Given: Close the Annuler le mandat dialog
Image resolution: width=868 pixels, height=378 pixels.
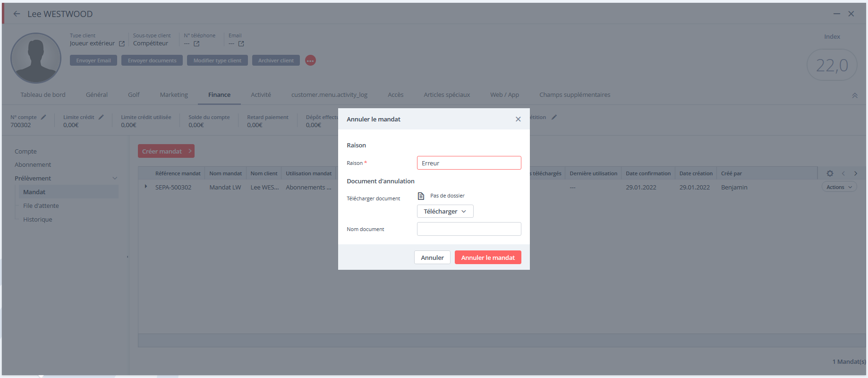Looking at the screenshot, I should (x=518, y=119).
